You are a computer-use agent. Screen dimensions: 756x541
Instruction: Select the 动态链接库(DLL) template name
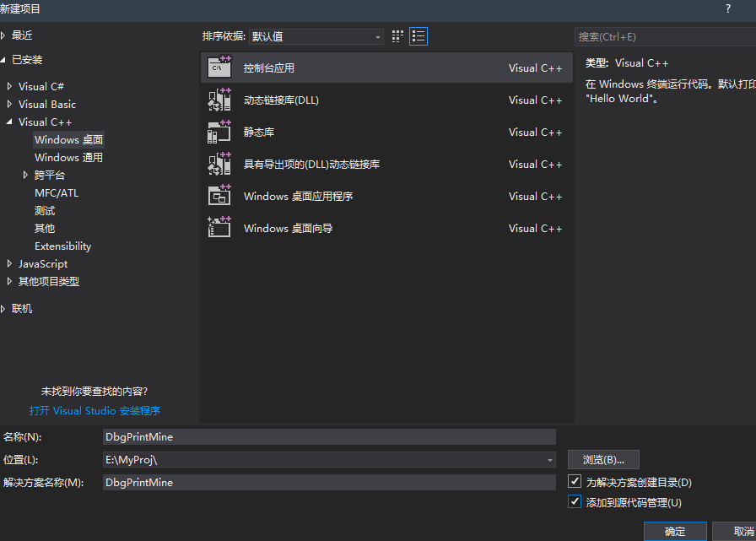[281, 100]
